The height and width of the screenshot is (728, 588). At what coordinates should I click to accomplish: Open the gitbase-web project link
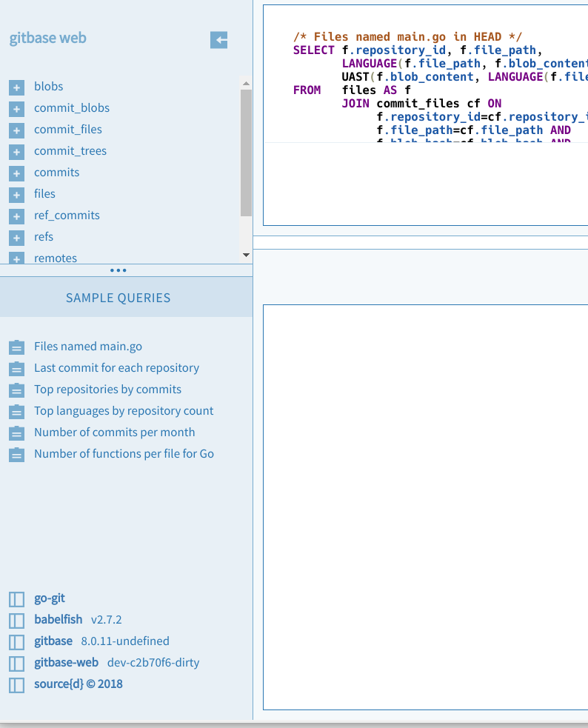pos(67,663)
